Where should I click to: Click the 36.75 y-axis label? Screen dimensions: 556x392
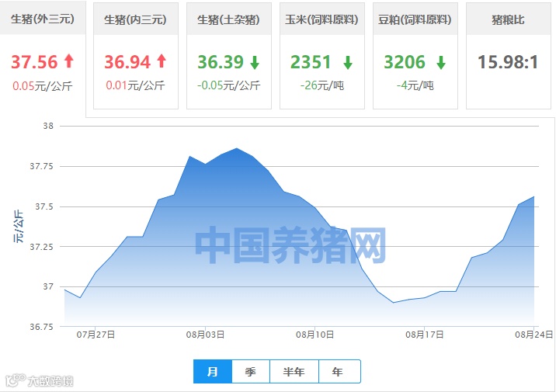(x=41, y=327)
